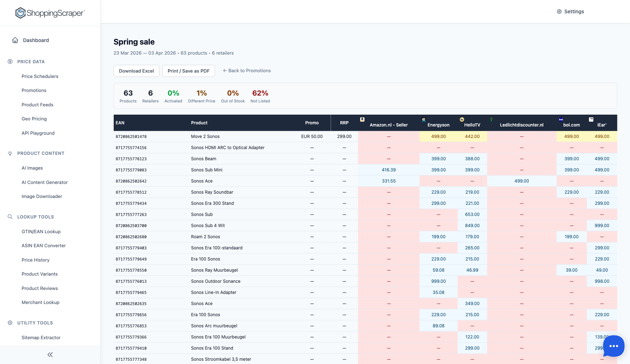Click the Utility Tools gear icon
Viewport: 630px width, 364px height.
(x=10, y=323)
